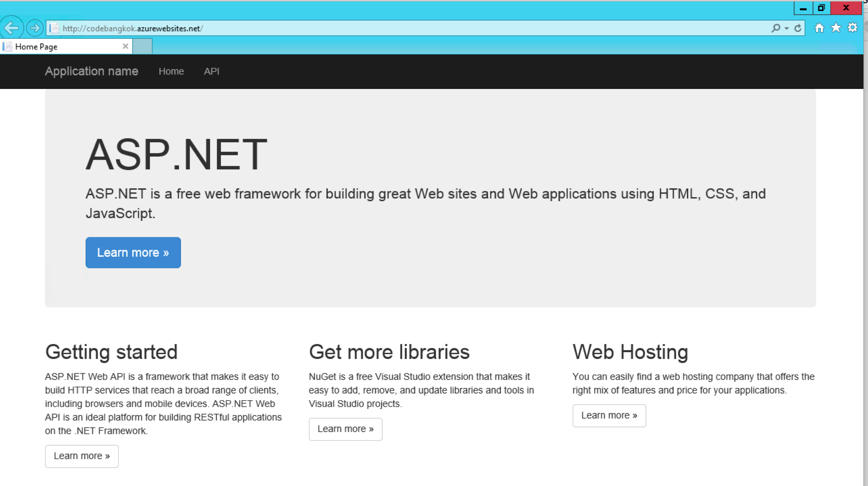Click Learn more under Web Hosting
868x486 pixels.
[609, 415]
